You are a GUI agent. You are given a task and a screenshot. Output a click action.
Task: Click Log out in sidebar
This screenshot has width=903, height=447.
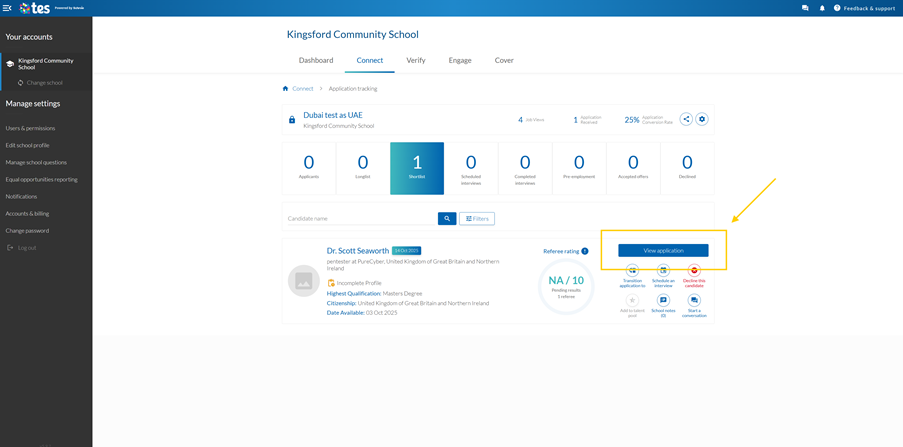(22, 248)
